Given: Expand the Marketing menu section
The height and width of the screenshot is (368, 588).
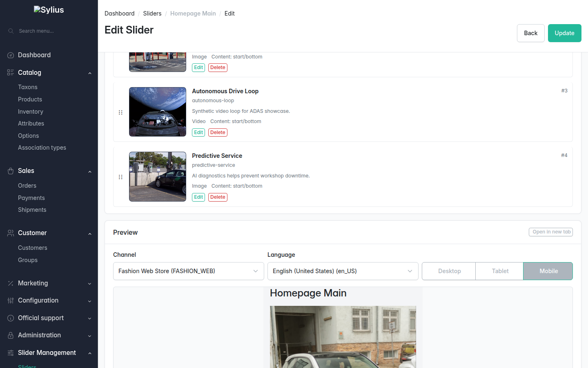Looking at the screenshot, I should [x=90, y=284].
